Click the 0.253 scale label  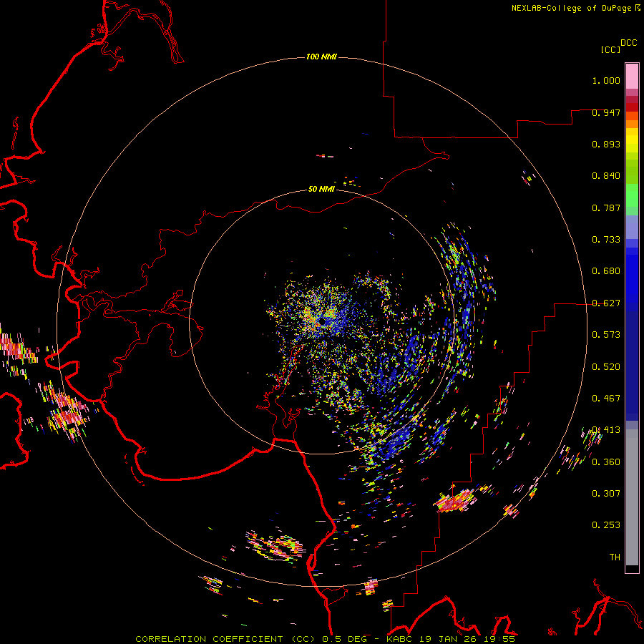pos(606,525)
